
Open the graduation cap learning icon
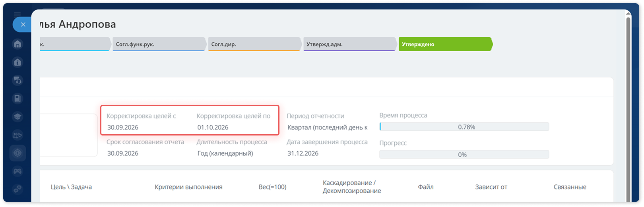pyautogui.click(x=17, y=117)
